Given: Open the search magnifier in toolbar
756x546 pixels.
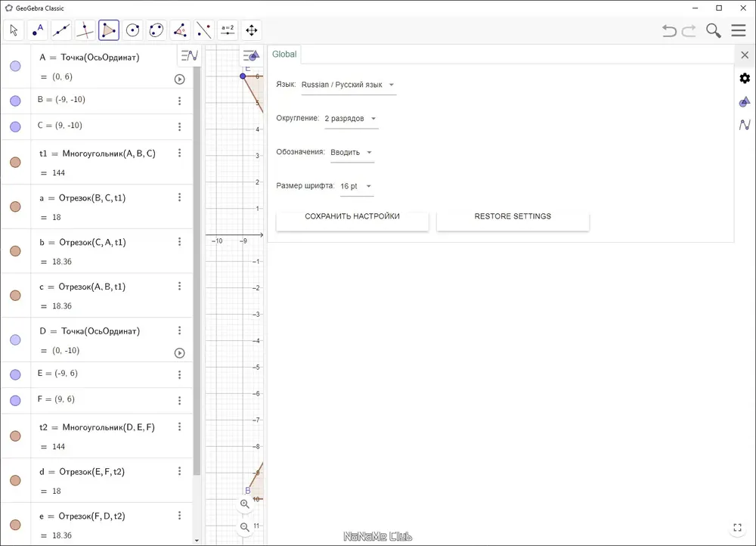Looking at the screenshot, I should tap(714, 31).
